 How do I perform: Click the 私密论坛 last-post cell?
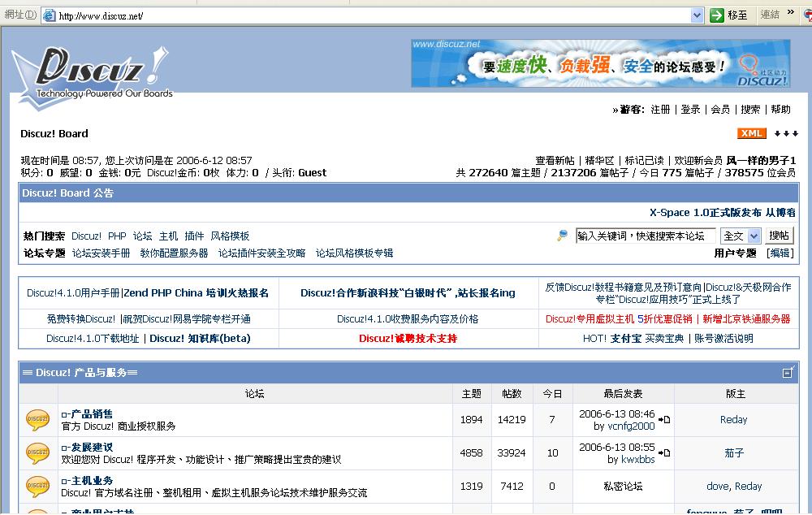623,487
